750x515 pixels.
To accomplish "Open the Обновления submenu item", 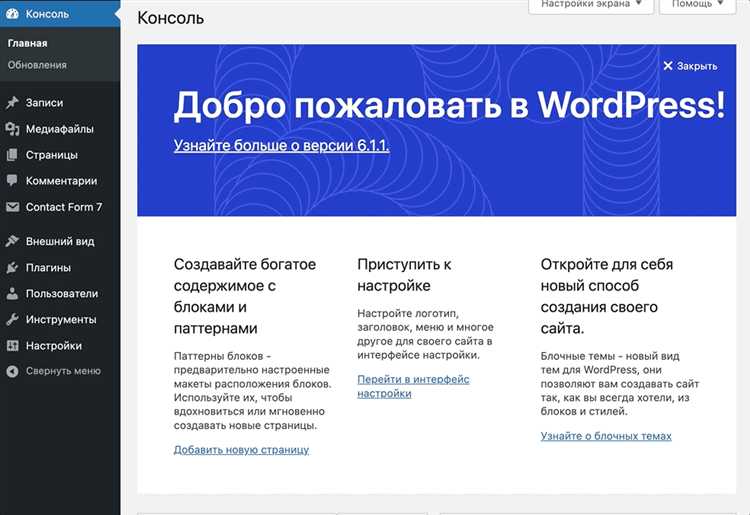I will pyautogui.click(x=37, y=65).
